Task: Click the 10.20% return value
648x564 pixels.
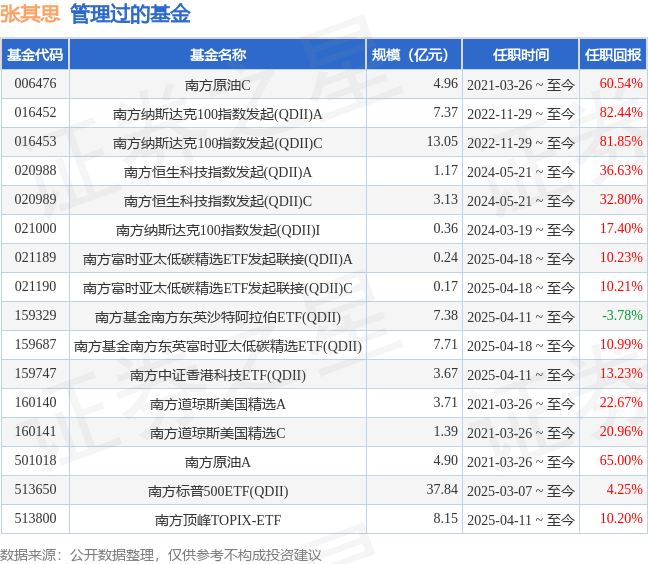Action: (621, 518)
